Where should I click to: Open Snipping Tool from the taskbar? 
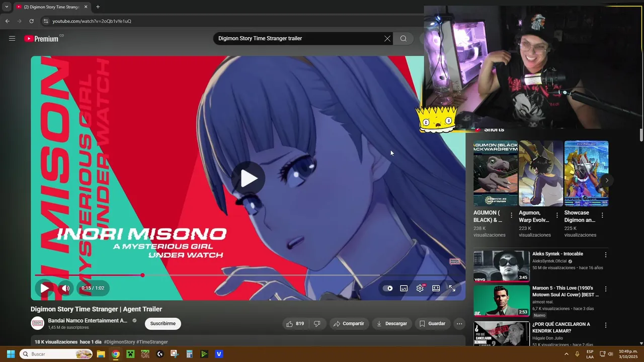(175, 354)
